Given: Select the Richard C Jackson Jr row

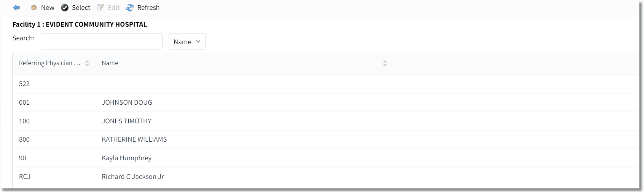Looking at the screenshot, I should (326, 177).
